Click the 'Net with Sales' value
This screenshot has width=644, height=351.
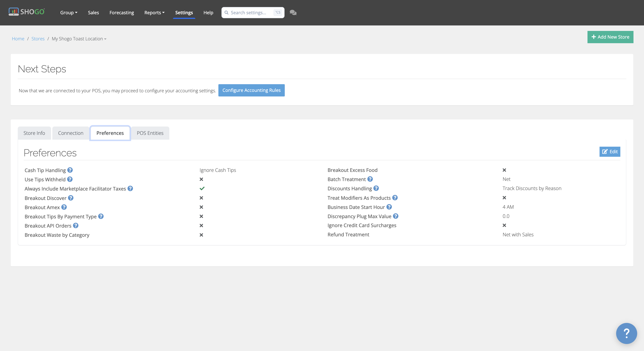(518, 235)
